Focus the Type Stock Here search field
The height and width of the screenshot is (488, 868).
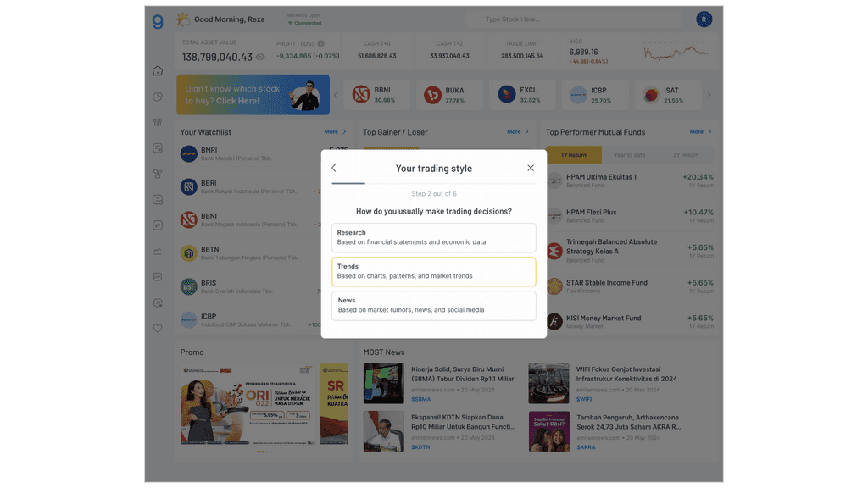575,19
